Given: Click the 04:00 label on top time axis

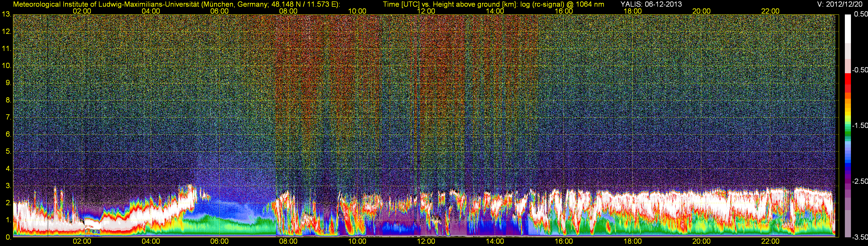Looking at the screenshot, I should pyautogui.click(x=151, y=11).
